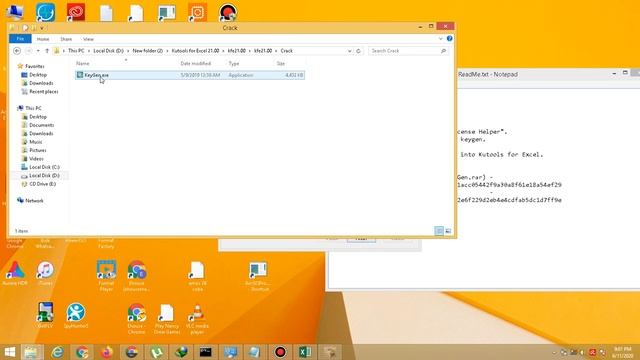Open Play Nancy Drew Games desktop shortcut
Viewport: 640px width, 360px height.
(167, 319)
